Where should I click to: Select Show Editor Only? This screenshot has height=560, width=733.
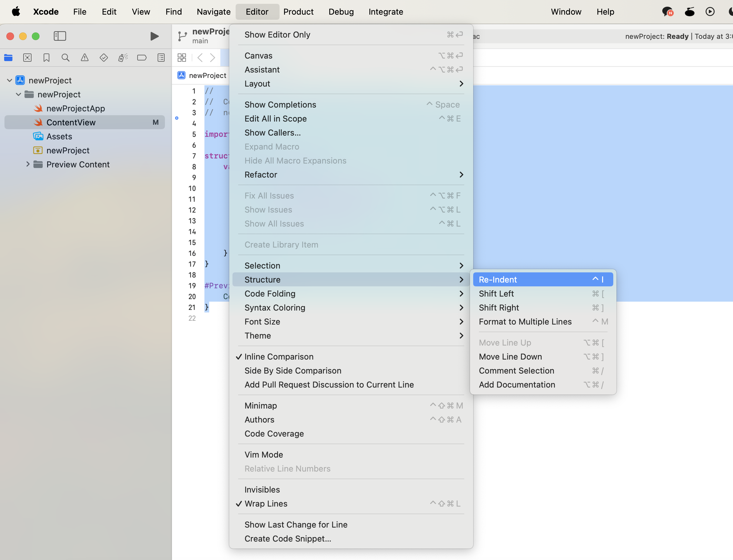pos(351,35)
